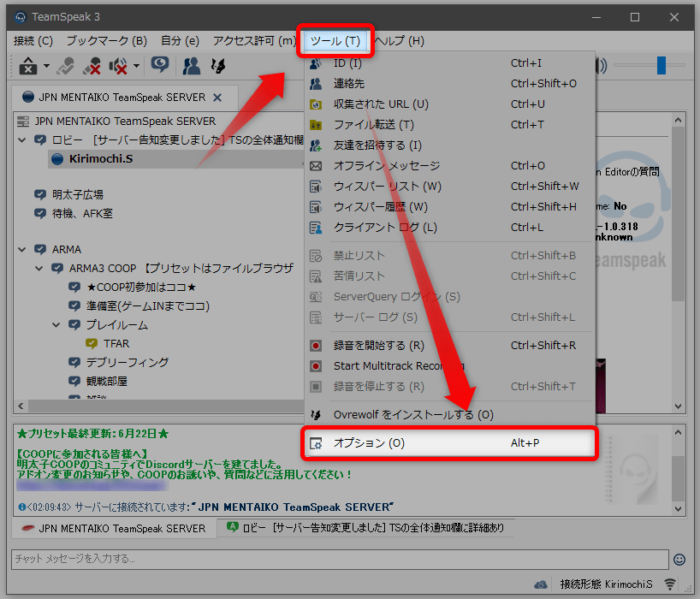Choose 連絡先 from the tools menu
700x599 pixels.
click(x=449, y=84)
